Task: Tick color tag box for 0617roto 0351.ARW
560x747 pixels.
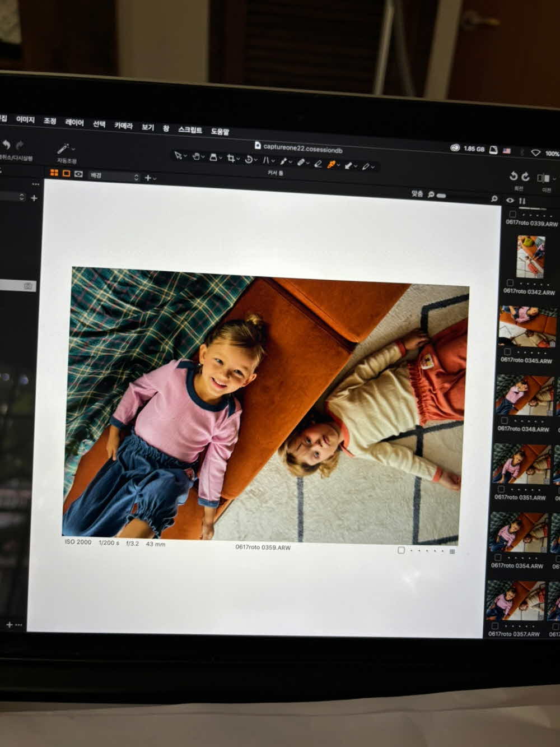Action: [x=501, y=489]
